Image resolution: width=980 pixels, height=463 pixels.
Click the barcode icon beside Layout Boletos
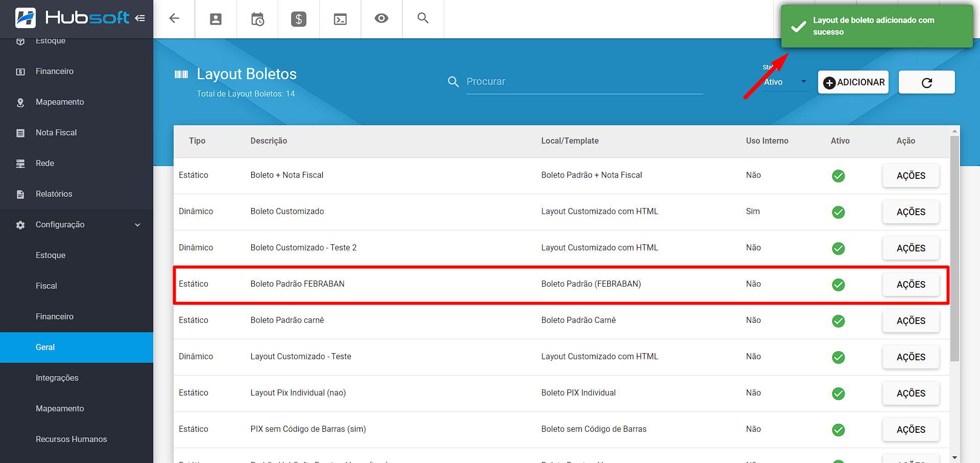[181, 75]
